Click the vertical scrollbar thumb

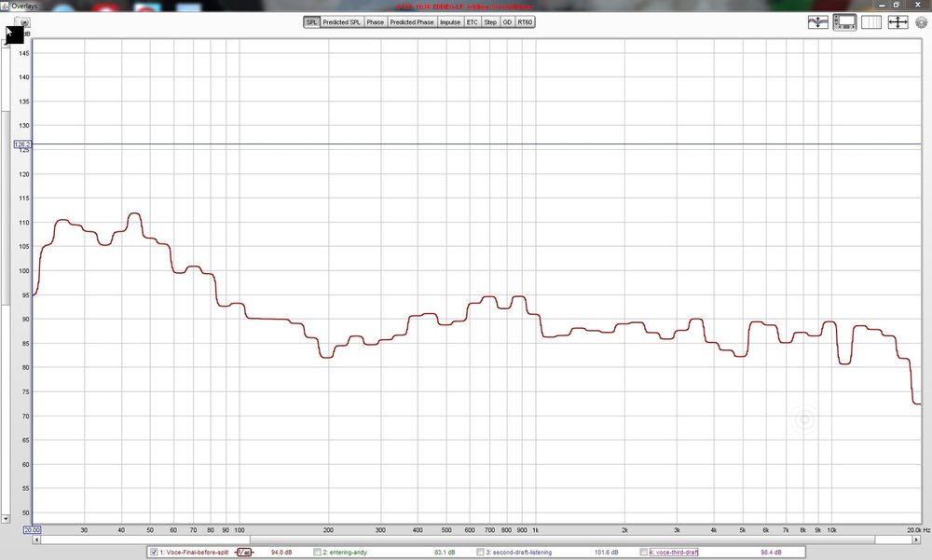[6, 208]
